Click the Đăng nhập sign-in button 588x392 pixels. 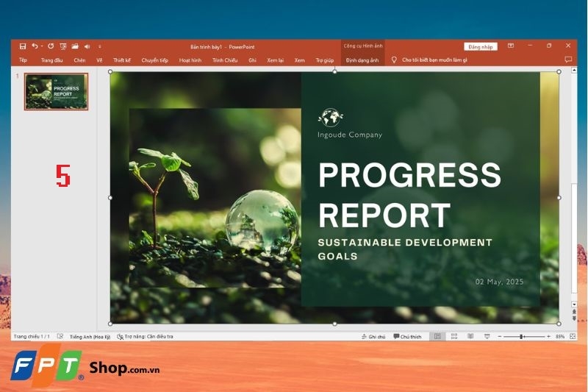tap(481, 46)
